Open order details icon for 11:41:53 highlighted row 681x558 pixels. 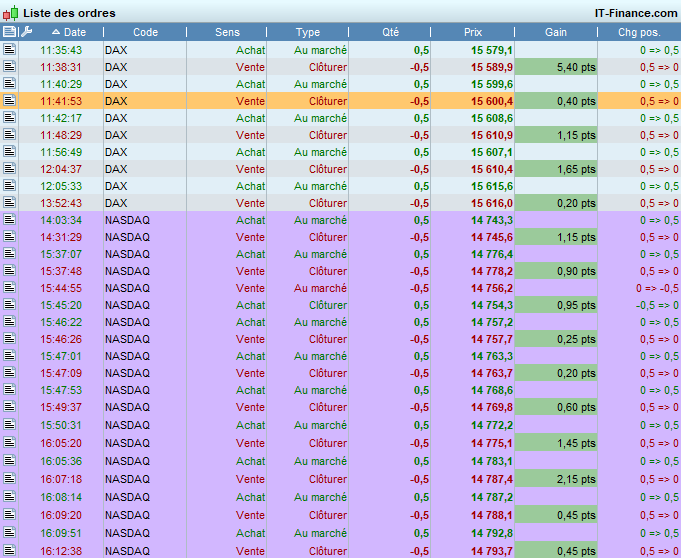9,100
